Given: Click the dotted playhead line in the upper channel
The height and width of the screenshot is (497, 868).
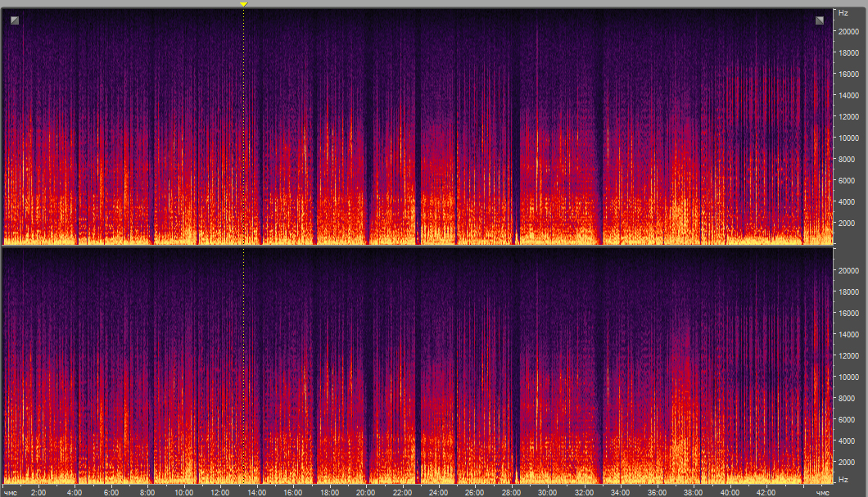Looking at the screenshot, I should pyautogui.click(x=243, y=123).
